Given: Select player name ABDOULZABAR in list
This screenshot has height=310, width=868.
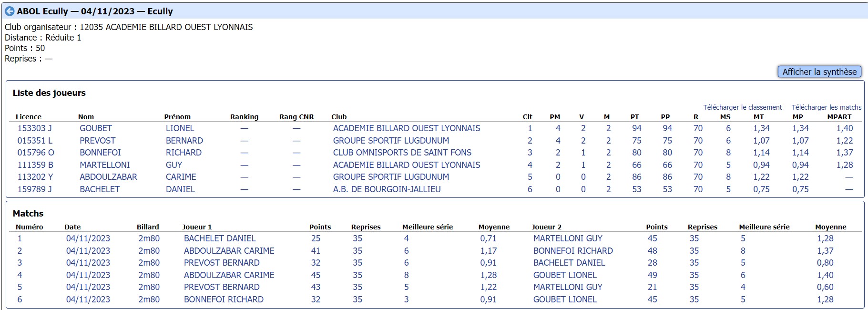Looking at the screenshot, I should point(108,177).
